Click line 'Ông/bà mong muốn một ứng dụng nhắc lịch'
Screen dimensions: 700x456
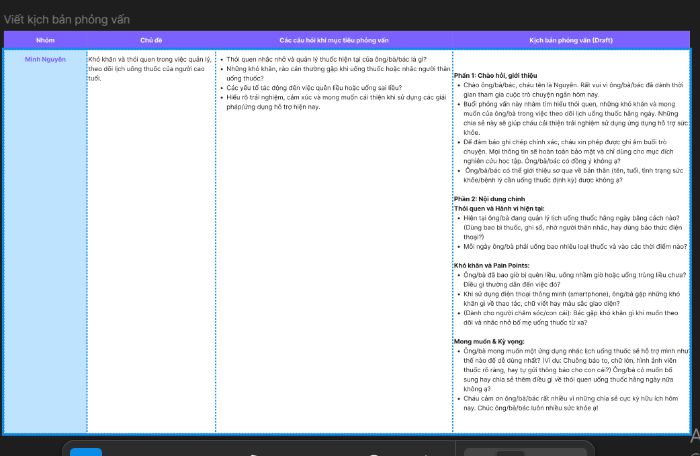[576, 370]
